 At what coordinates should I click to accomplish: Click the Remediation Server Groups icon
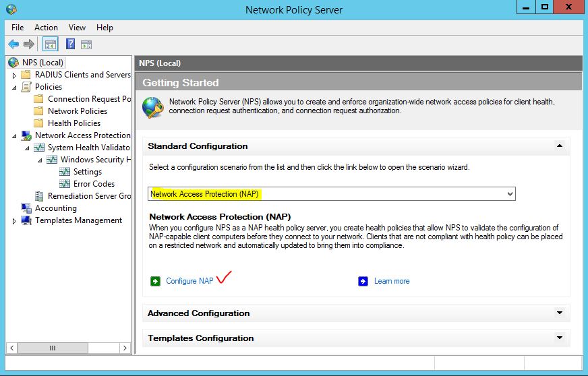tap(39, 195)
